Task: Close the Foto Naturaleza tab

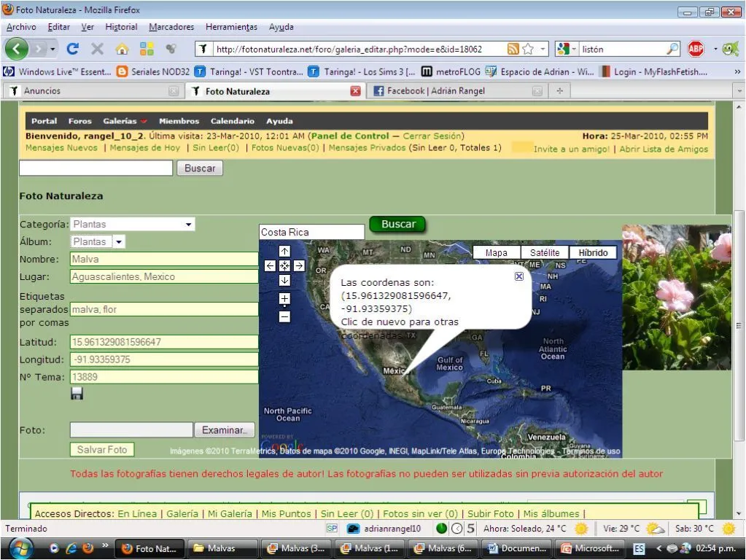Action: click(355, 91)
